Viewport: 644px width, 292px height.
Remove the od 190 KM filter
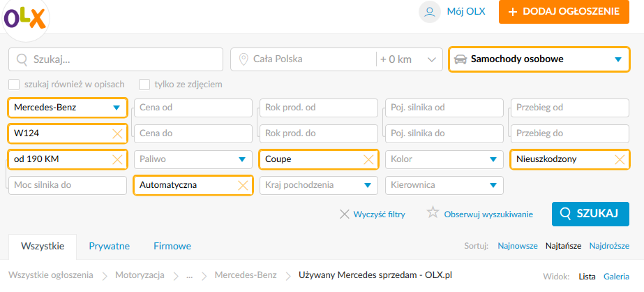(x=117, y=159)
